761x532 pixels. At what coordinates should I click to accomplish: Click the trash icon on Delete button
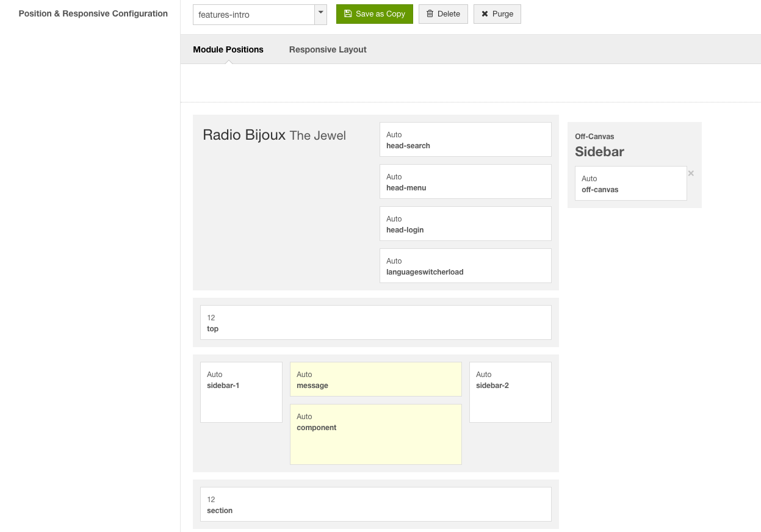click(430, 14)
